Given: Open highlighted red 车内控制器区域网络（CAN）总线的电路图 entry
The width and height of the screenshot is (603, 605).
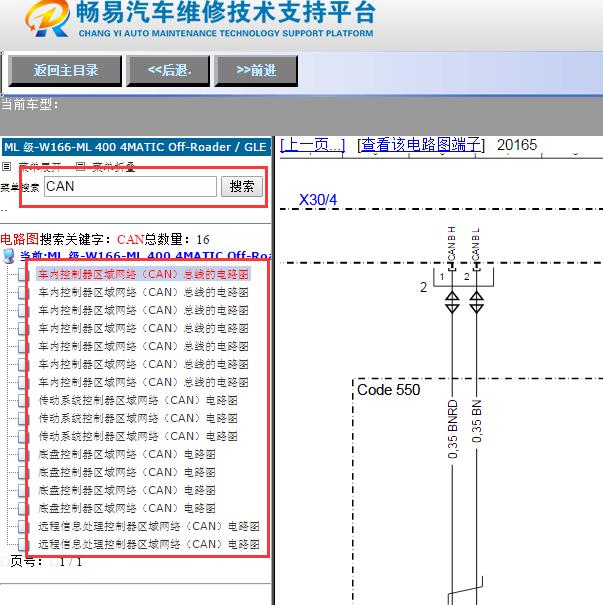Looking at the screenshot, I should click(x=144, y=274).
